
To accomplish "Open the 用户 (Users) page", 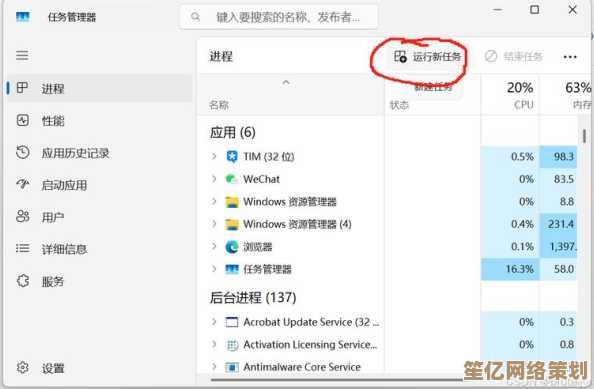I will [x=53, y=217].
